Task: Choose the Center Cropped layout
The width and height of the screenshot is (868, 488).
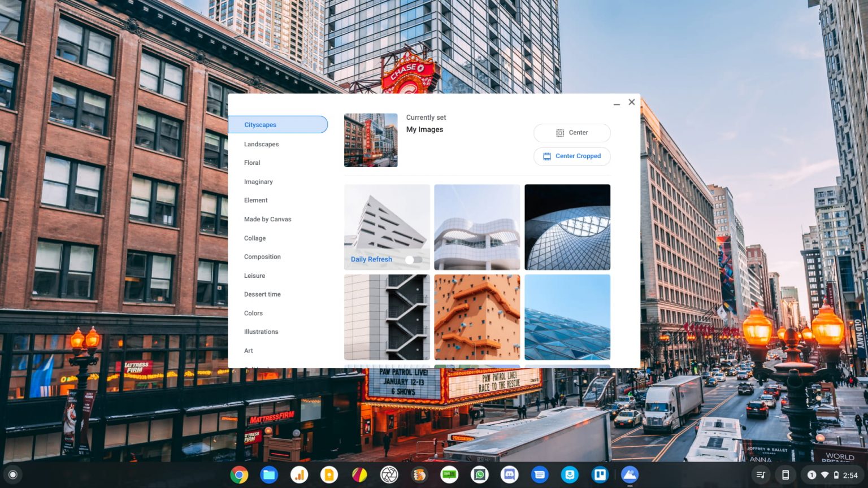Action: (572, 156)
